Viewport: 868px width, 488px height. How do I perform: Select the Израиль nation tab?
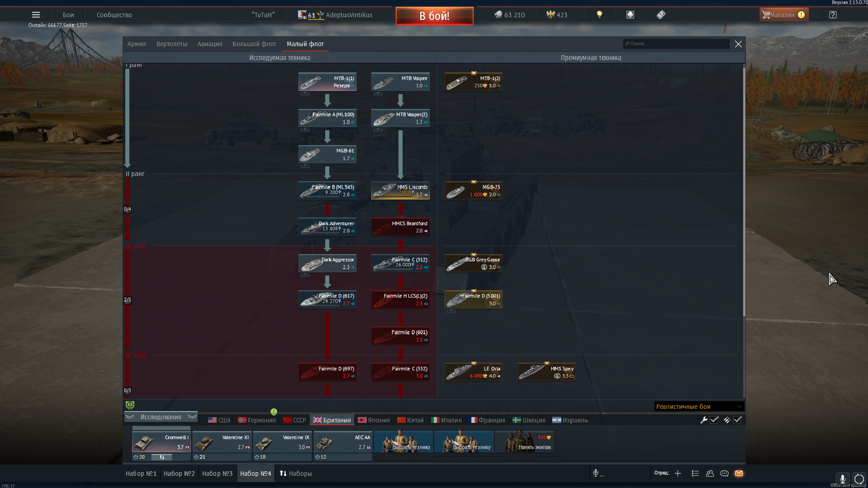570,420
